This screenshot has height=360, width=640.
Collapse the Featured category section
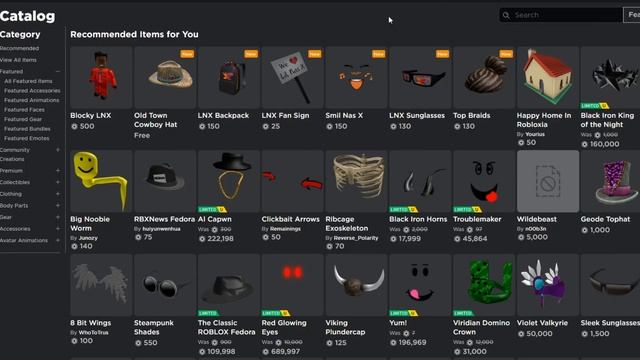pos(58,71)
